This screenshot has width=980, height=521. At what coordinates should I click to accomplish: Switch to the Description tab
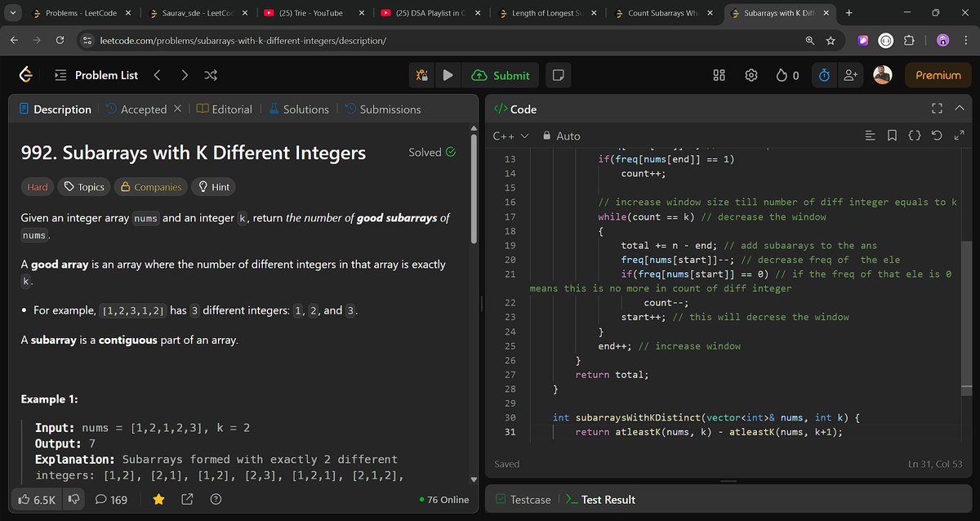click(55, 109)
